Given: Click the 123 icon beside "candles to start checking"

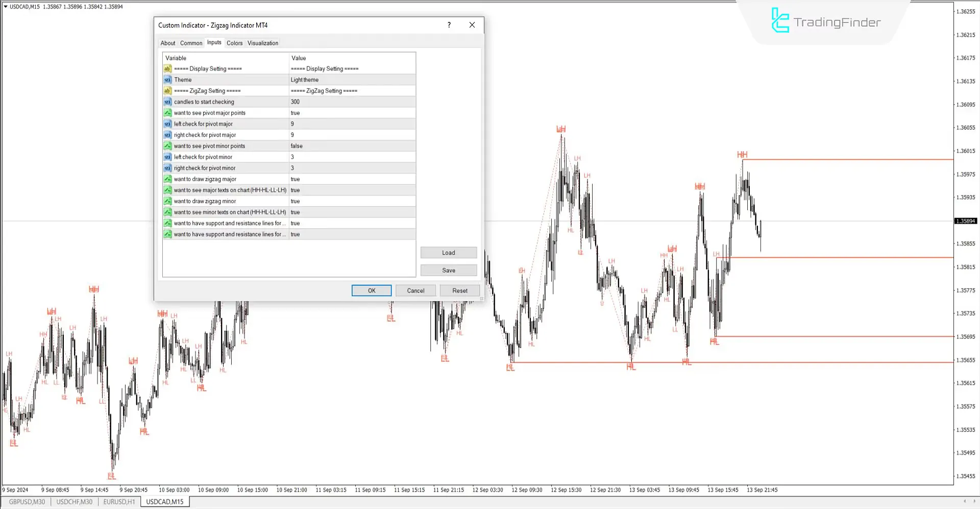Looking at the screenshot, I should (167, 102).
